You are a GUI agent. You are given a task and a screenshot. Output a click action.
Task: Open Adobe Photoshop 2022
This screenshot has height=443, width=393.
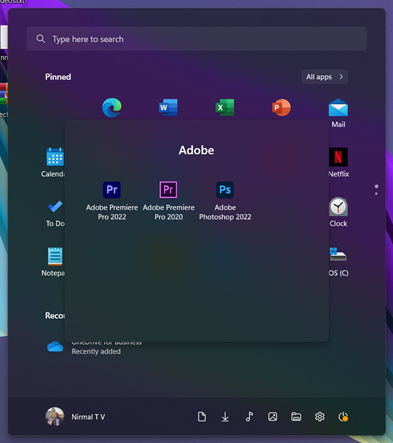point(225,201)
